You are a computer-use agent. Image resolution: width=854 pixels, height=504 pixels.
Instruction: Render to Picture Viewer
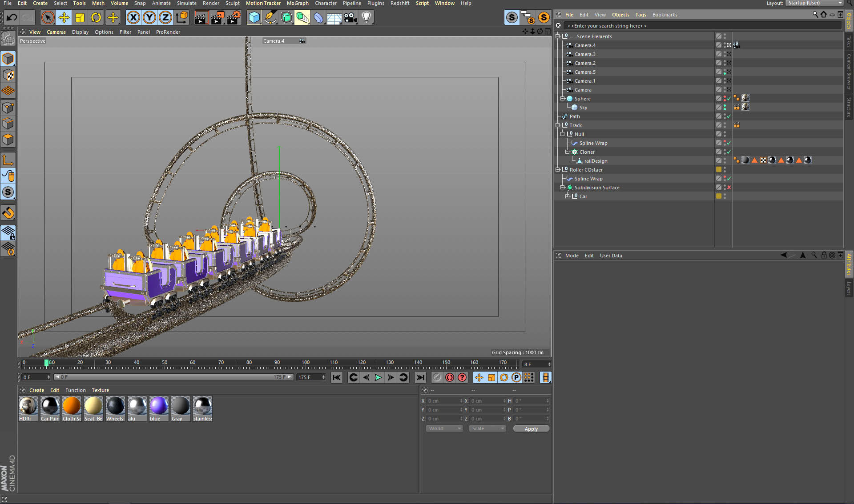[218, 18]
